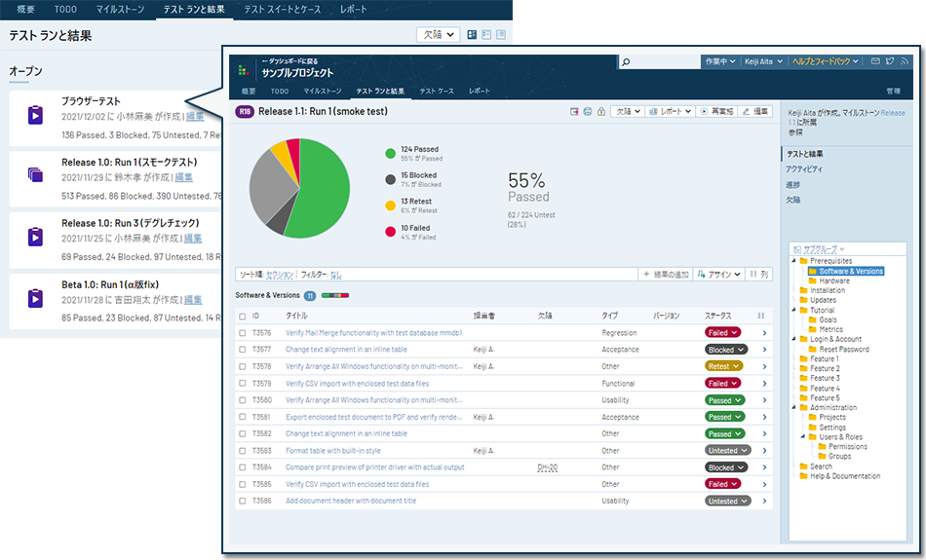Viewport: 926px width, 560px height.
Task: Click the Release 1.0 Run 3 run icon
Action: point(35,237)
